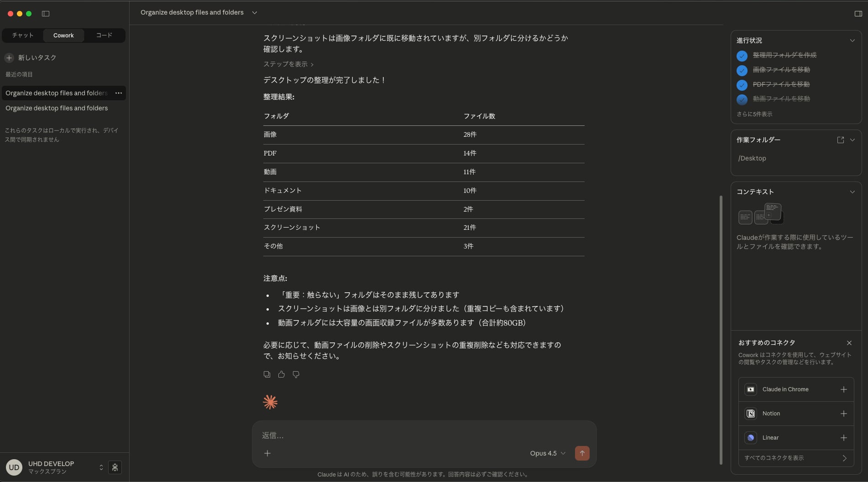The image size is (868, 482).
Task: Click the plus attachment icon in reply box
Action: (x=267, y=453)
